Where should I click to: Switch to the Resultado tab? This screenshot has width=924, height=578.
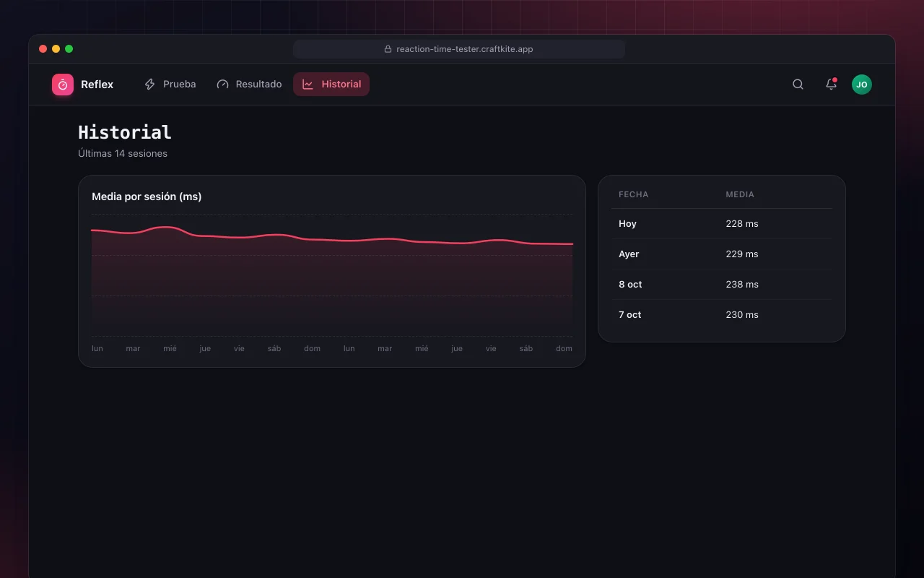point(249,84)
